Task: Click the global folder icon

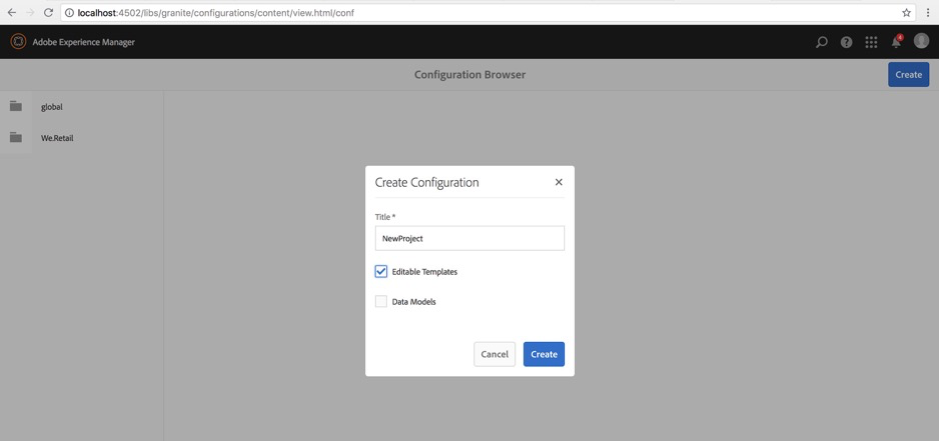Action: click(x=16, y=106)
